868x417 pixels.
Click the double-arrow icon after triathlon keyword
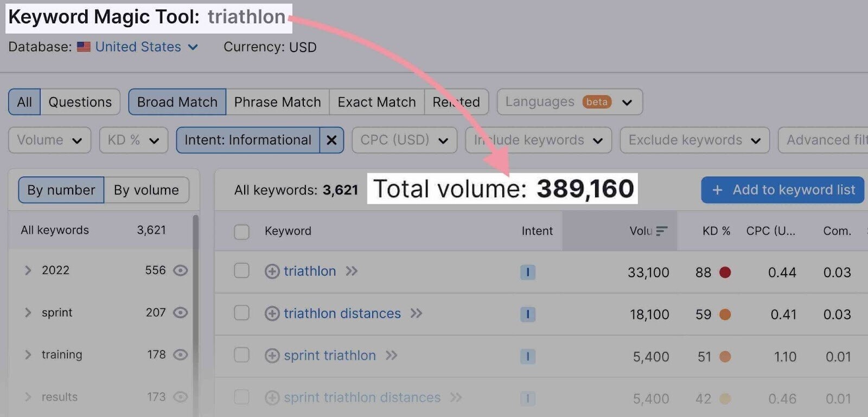(x=352, y=271)
